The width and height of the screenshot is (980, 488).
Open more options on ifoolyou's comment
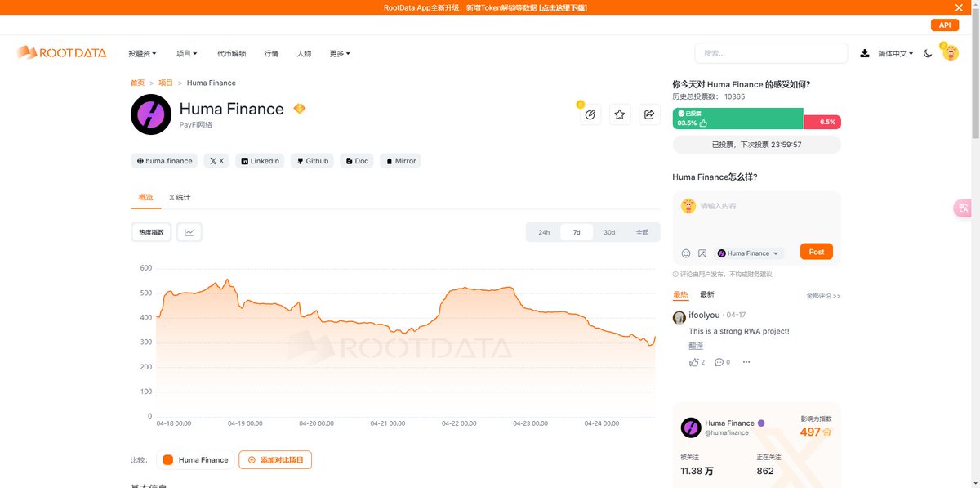tap(746, 362)
